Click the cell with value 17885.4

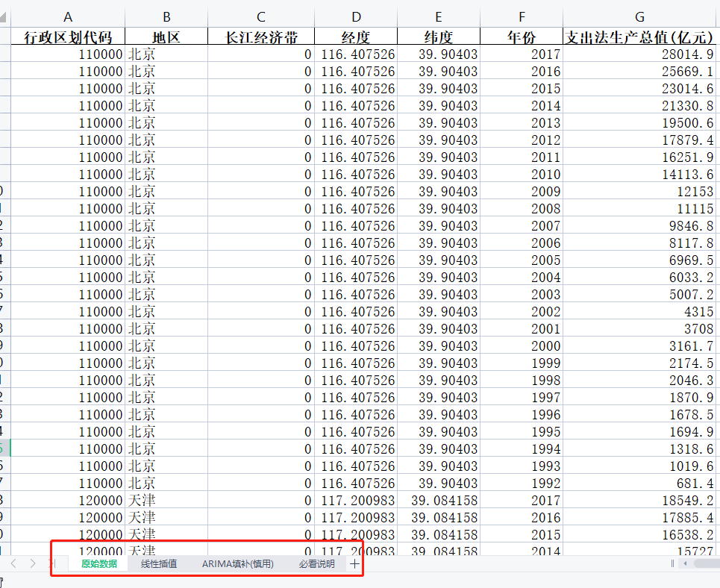(639, 517)
